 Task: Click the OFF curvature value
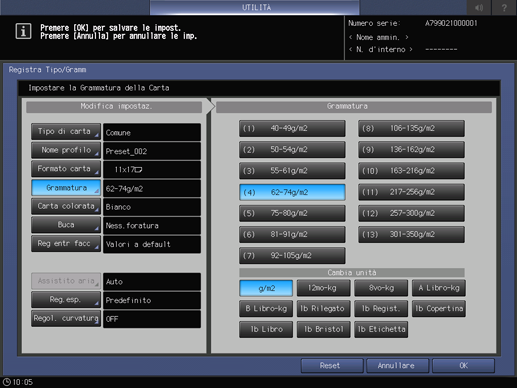click(x=152, y=319)
